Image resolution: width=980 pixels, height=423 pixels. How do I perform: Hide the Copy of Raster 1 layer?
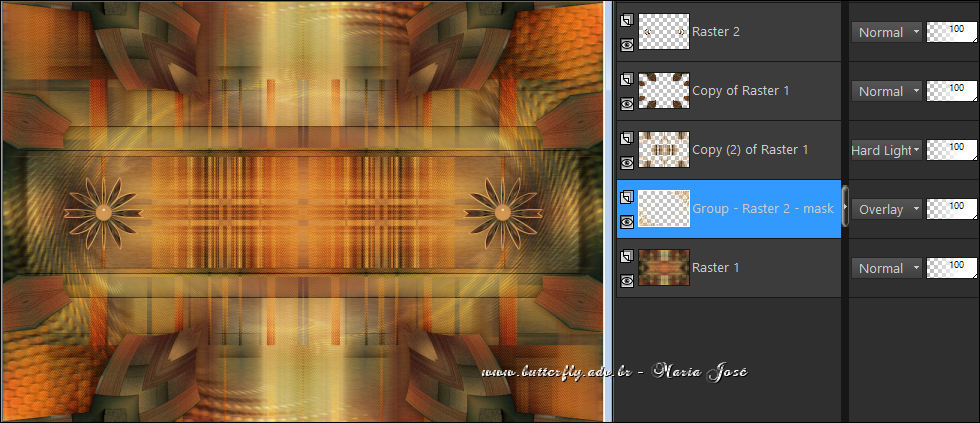(627, 104)
